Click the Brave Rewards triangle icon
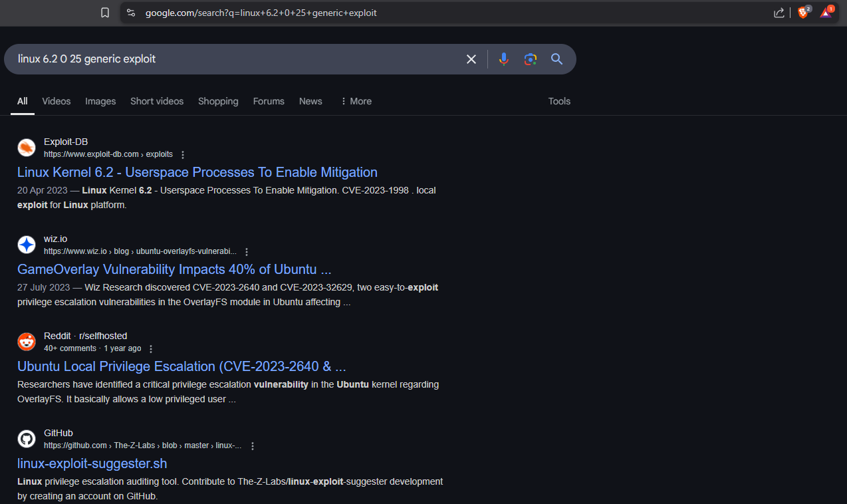This screenshot has width=847, height=504. [826, 13]
